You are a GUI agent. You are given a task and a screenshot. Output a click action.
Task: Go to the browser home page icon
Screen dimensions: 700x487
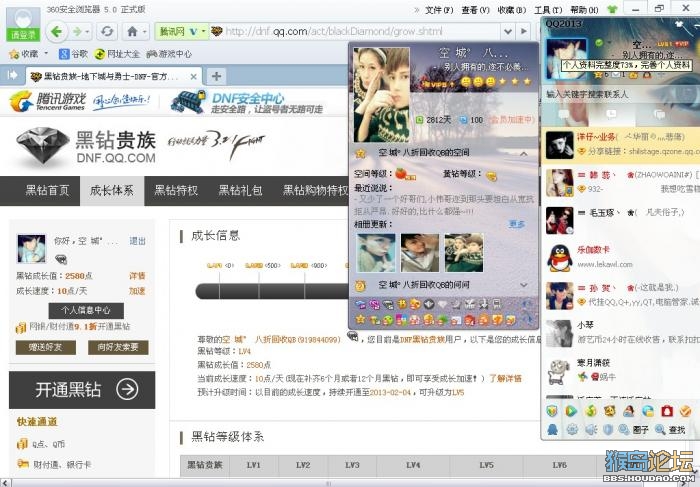click(x=132, y=32)
